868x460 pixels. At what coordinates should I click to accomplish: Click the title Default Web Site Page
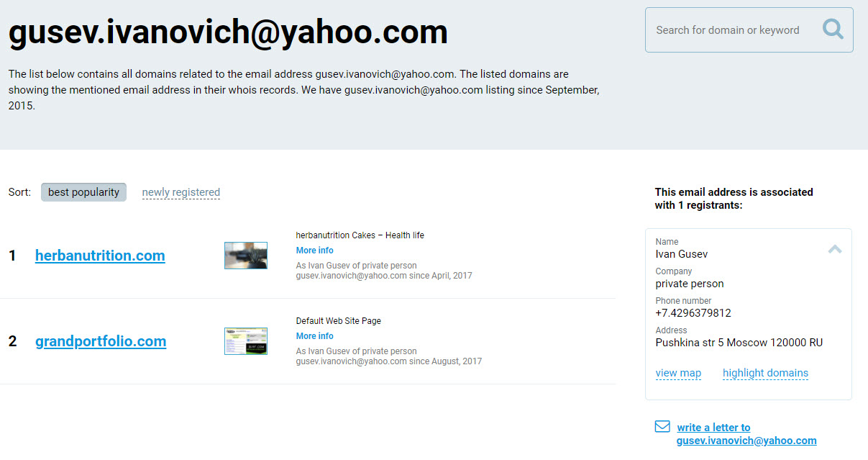click(339, 321)
